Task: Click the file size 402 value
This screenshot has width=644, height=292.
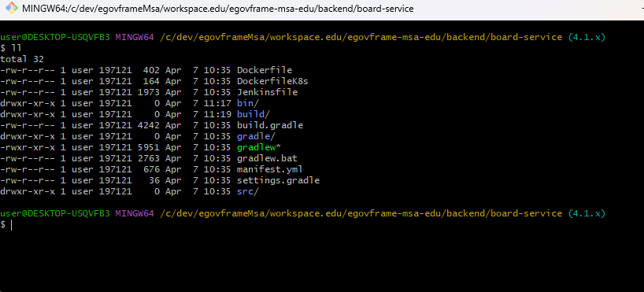Action: coord(152,70)
